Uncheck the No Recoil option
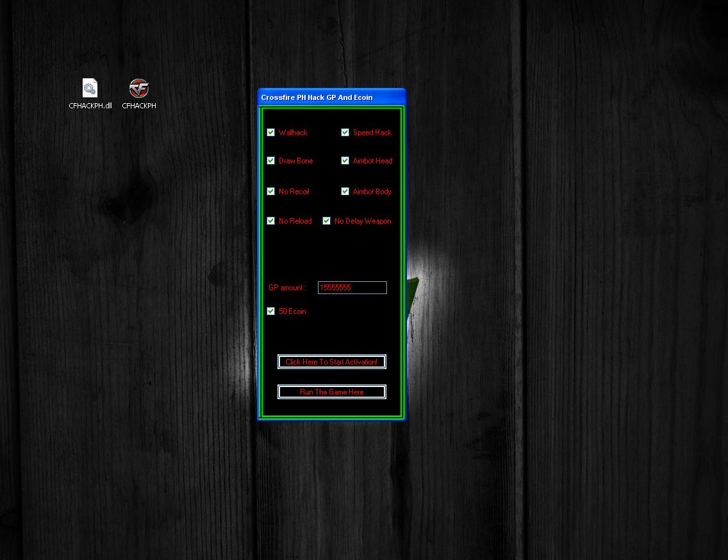This screenshot has width=728, height=560. (270, 192)
